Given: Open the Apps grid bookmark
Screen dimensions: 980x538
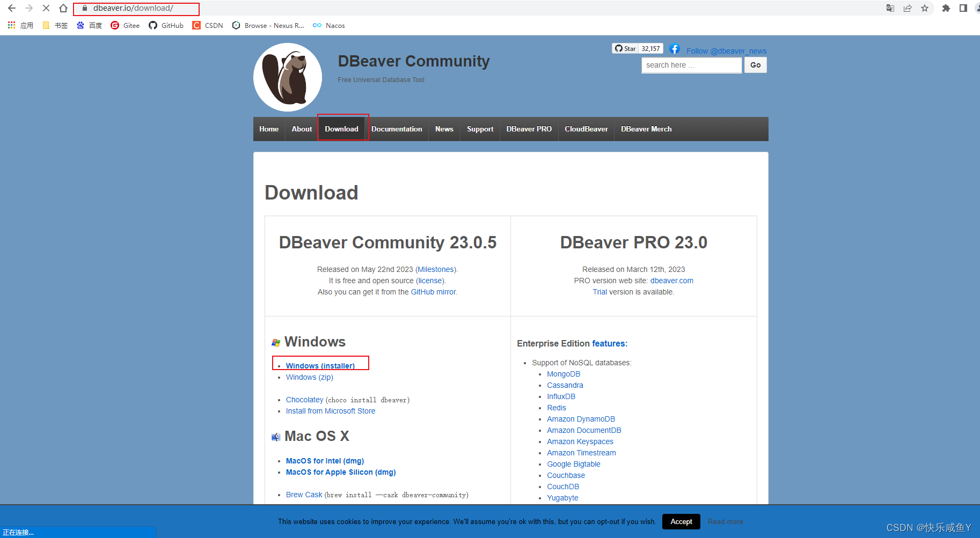Looking at the screenshot, I should click(x=20, y=25).
